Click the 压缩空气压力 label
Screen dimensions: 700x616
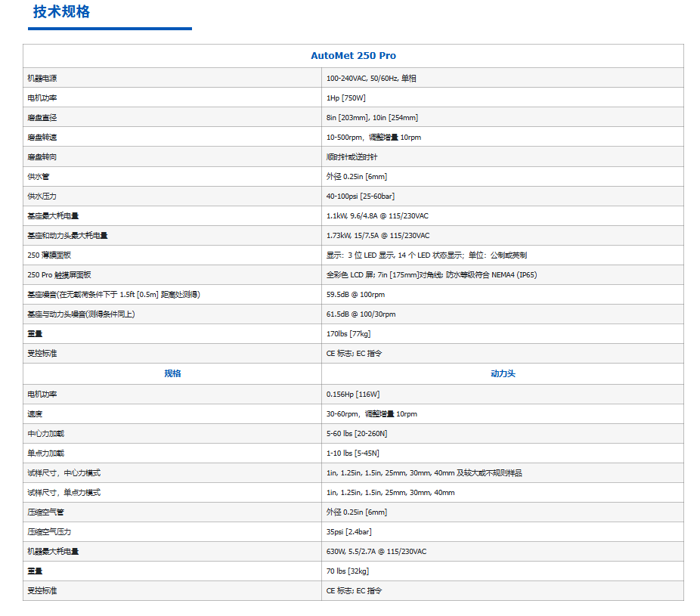[x=49, y=531]
